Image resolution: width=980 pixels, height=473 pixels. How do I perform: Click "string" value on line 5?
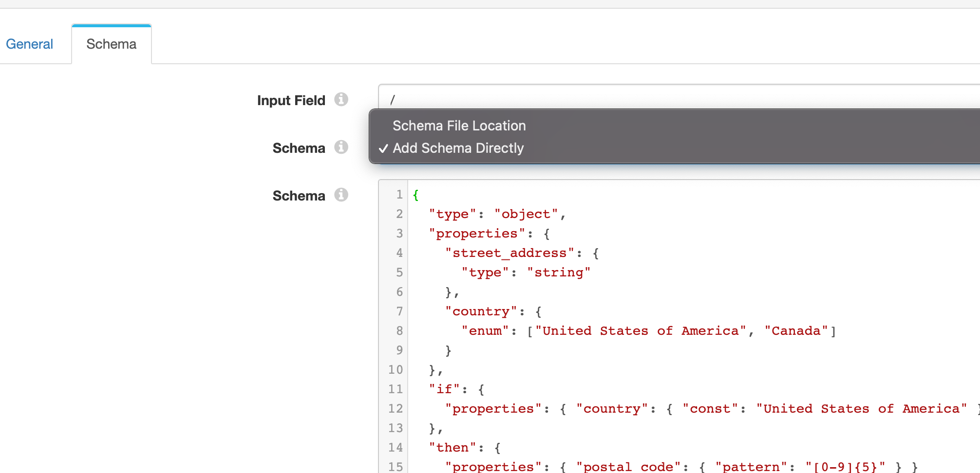click(559, 273)
